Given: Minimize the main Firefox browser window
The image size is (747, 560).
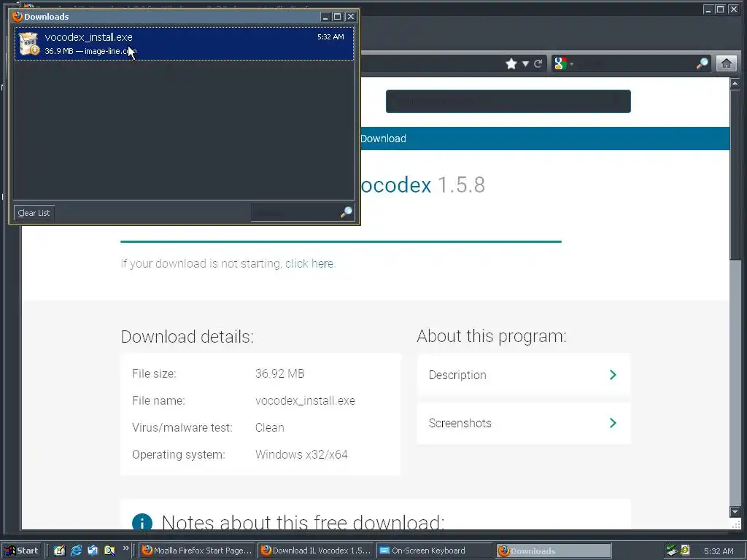Looking at the screenshot, I should pos(708,9).
